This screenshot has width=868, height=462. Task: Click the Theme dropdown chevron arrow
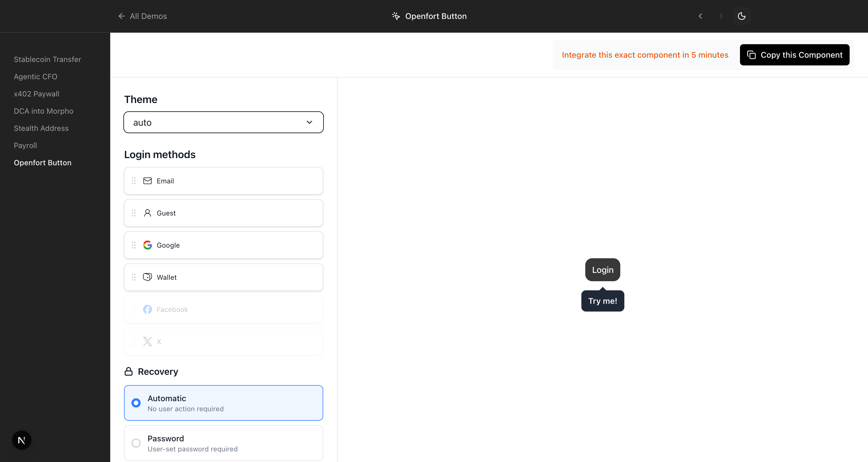coord(309,122)
